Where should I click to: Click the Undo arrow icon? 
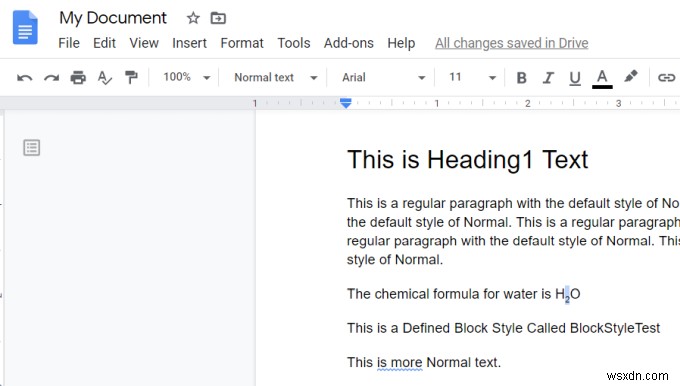pyautogui.click(x=24, y=78)
